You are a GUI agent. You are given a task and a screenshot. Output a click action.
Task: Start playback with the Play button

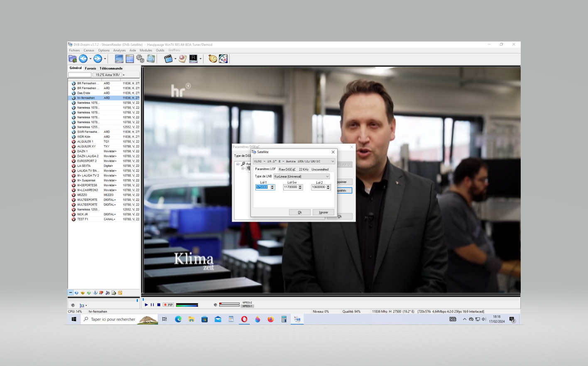click(146, 305)
